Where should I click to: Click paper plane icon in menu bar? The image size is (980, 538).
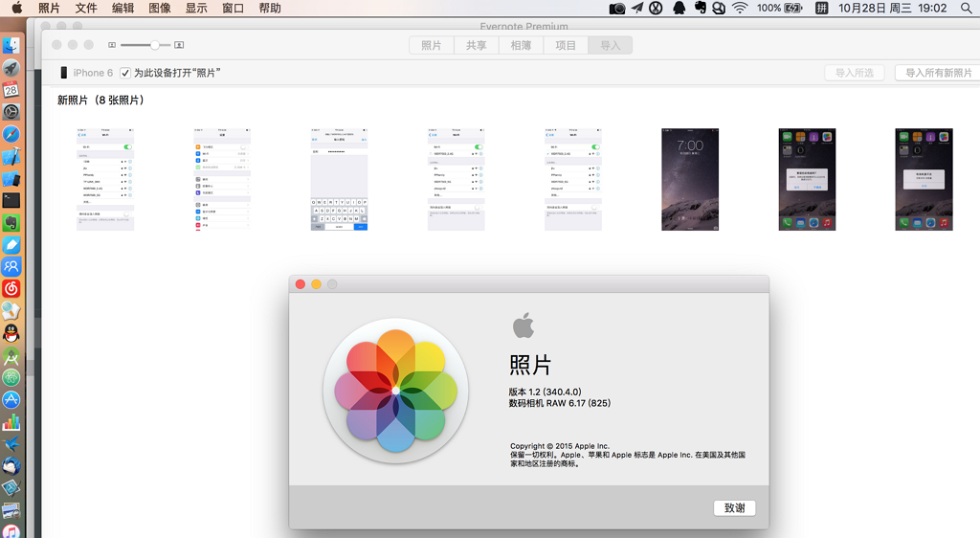[x=636, y=8]
